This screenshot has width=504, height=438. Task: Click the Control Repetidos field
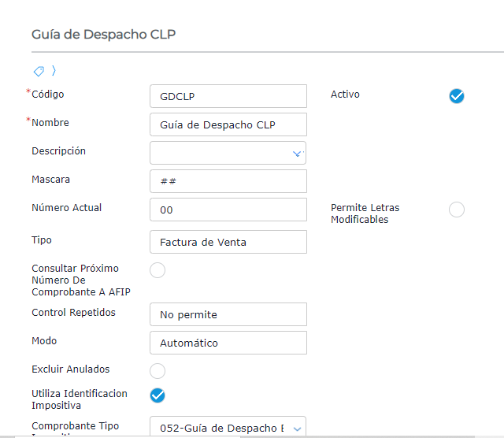point(228,314)
